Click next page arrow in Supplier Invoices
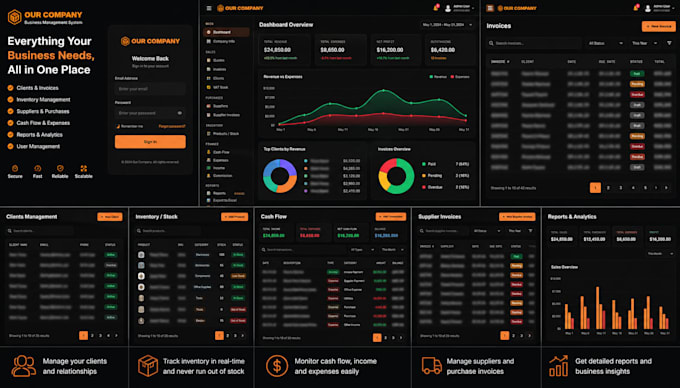680x388 pixels. click(530, 336)
